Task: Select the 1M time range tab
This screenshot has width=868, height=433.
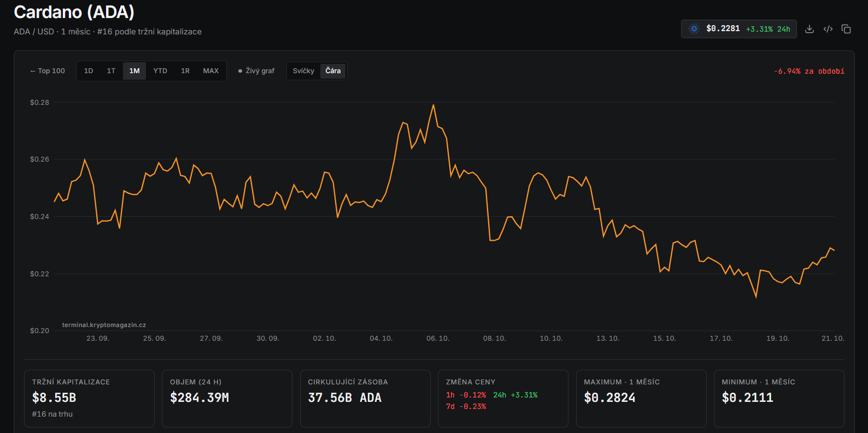Action: [x=134, y=71]
